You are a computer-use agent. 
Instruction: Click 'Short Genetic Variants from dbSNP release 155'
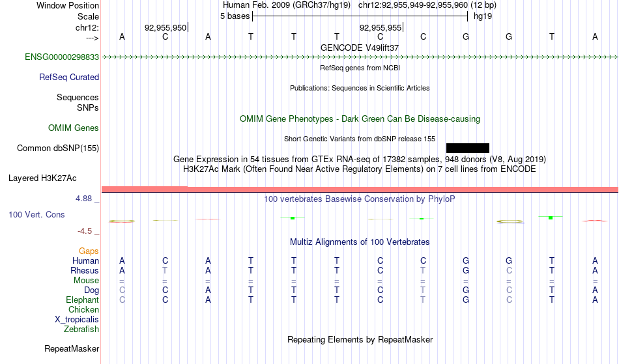click(360, 139)
